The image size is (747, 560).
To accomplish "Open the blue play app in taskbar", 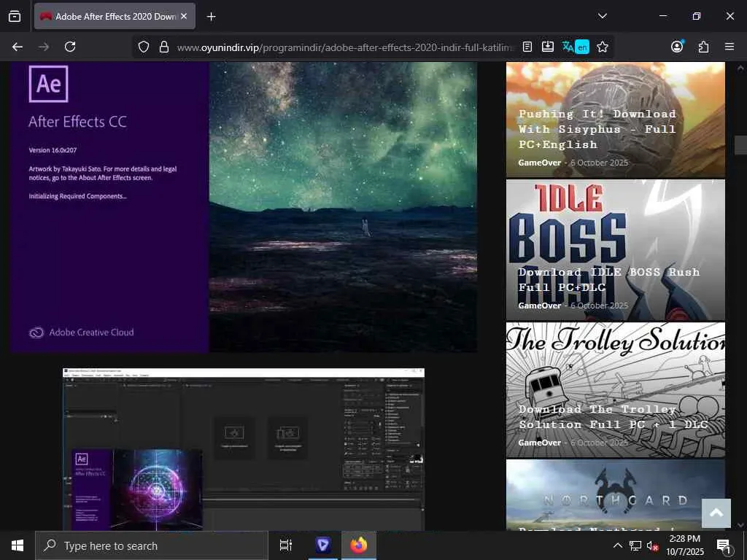I will pyautogui.click(x=323, y=545).
